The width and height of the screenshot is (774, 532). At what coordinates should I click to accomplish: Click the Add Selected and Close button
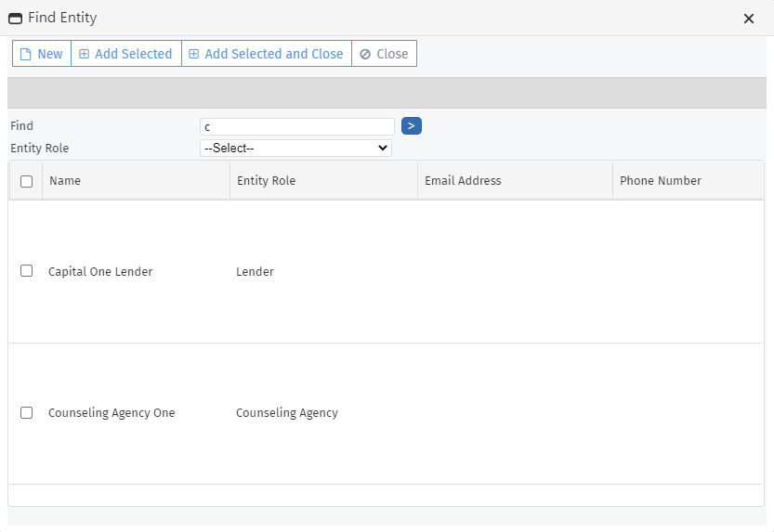coord(266,54)
